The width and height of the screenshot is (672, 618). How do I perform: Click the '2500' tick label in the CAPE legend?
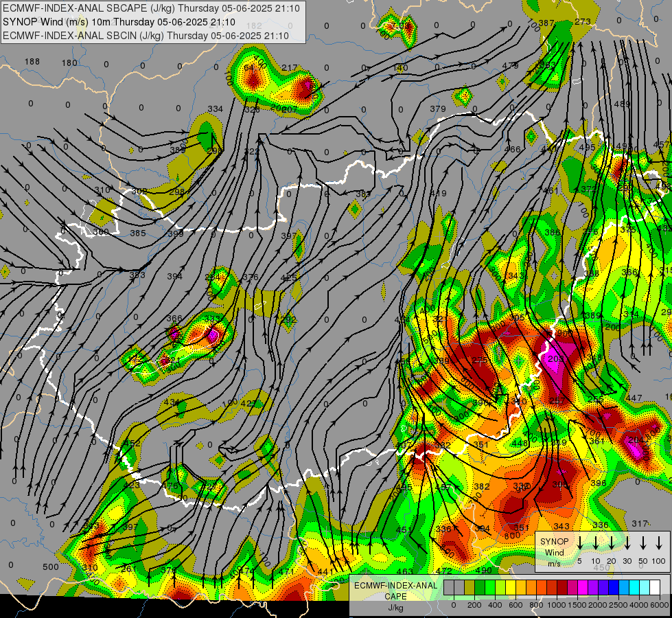click(618, 605)
